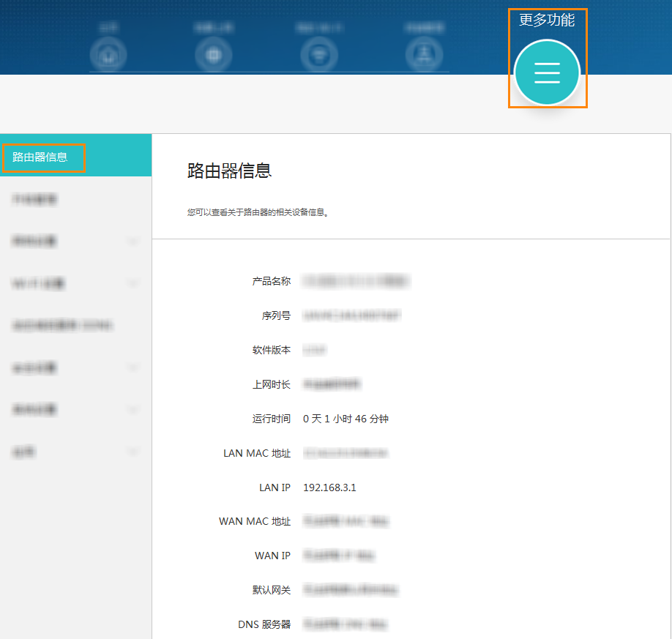Click the 更多功能 text label

click(x=547, y=20)
